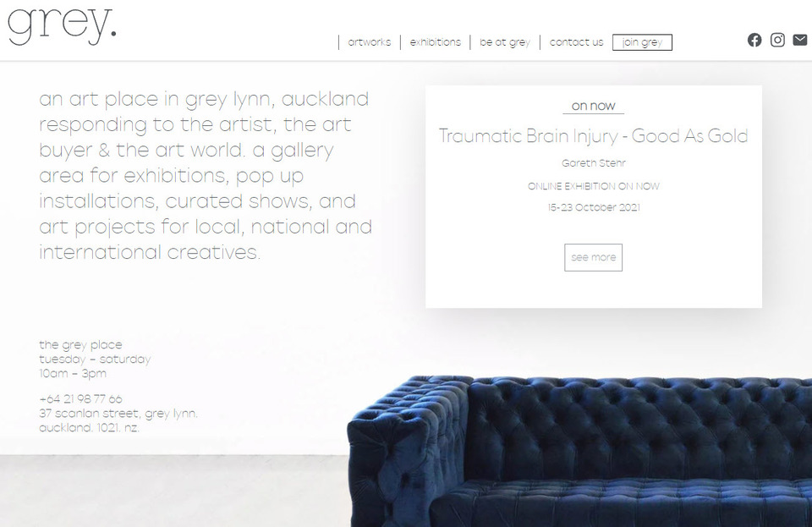812x527 pixels.
Task: Click the tuesday - saturday opening hours text
Action: pos(95,360)
